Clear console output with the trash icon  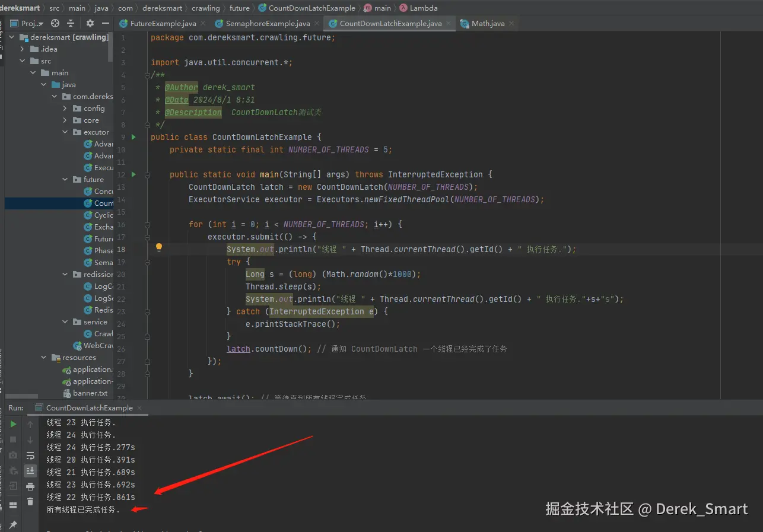click(30, 502)
